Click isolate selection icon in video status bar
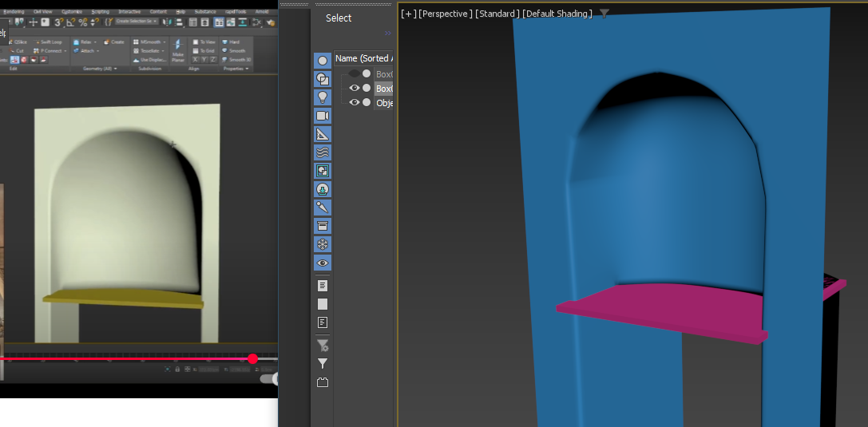 pos(168,369)
